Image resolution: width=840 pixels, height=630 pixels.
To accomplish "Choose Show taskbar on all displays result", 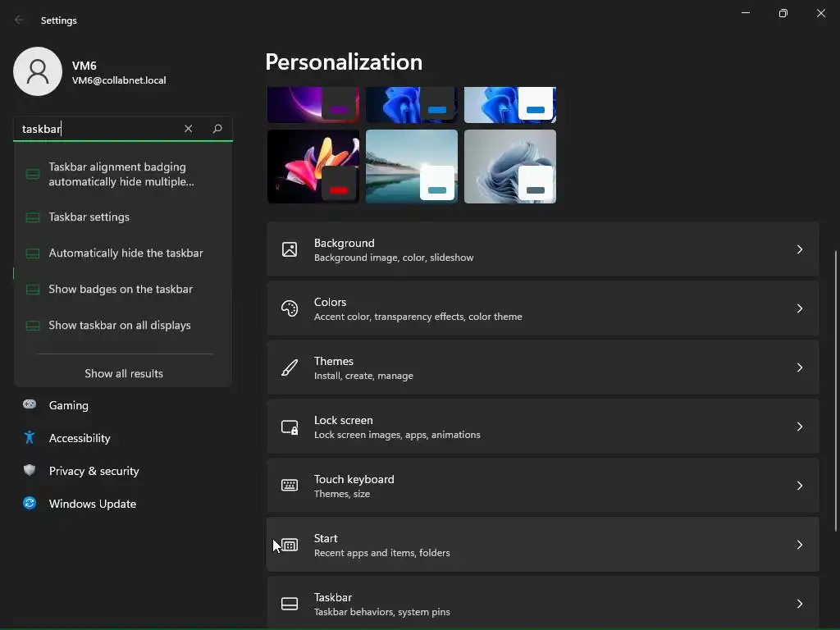I will pos(123,325).
